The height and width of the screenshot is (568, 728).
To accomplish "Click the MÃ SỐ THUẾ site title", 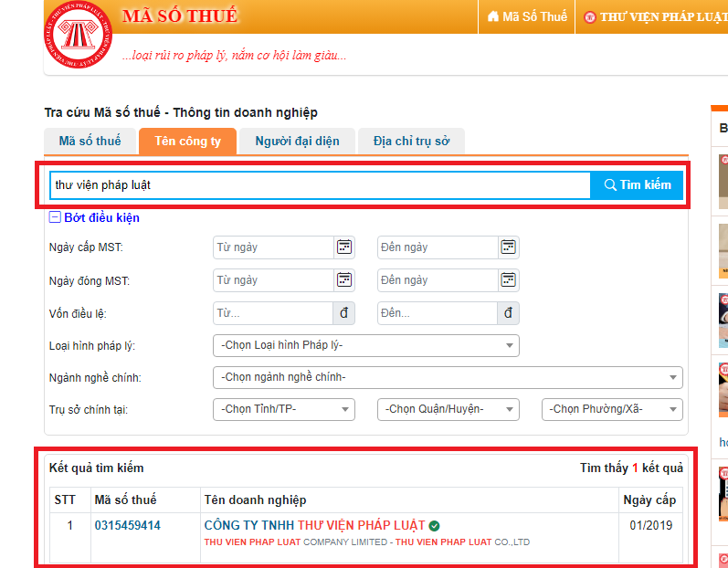I will coord(180,16).
